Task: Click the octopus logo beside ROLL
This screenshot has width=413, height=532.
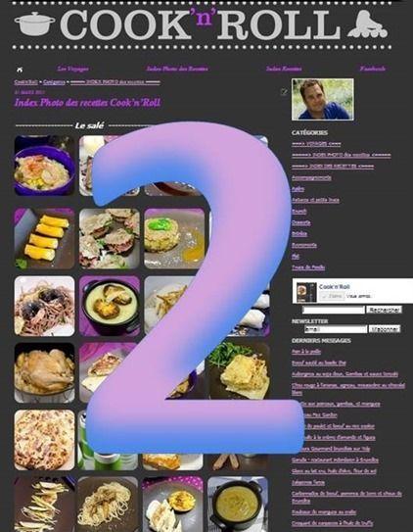Action: pos(367,24)
